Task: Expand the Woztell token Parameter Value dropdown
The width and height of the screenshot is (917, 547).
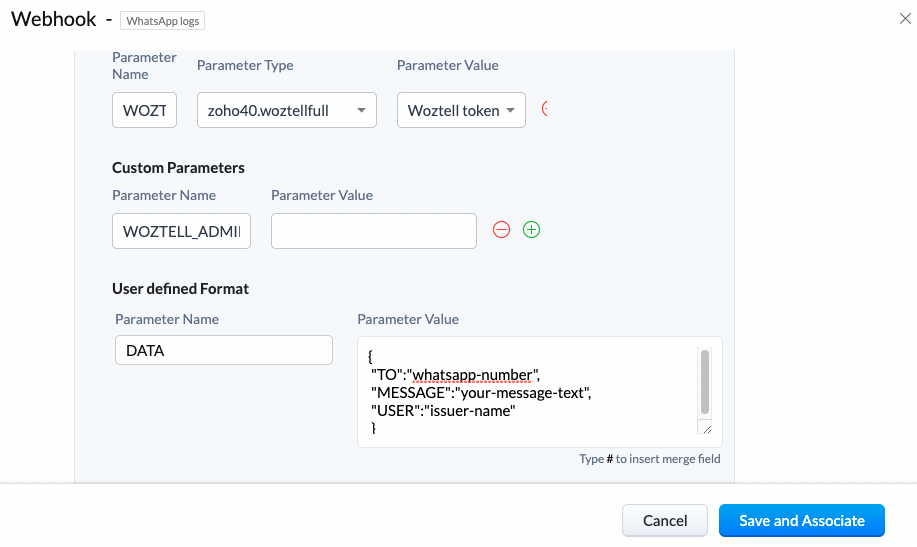Action: 461,110
